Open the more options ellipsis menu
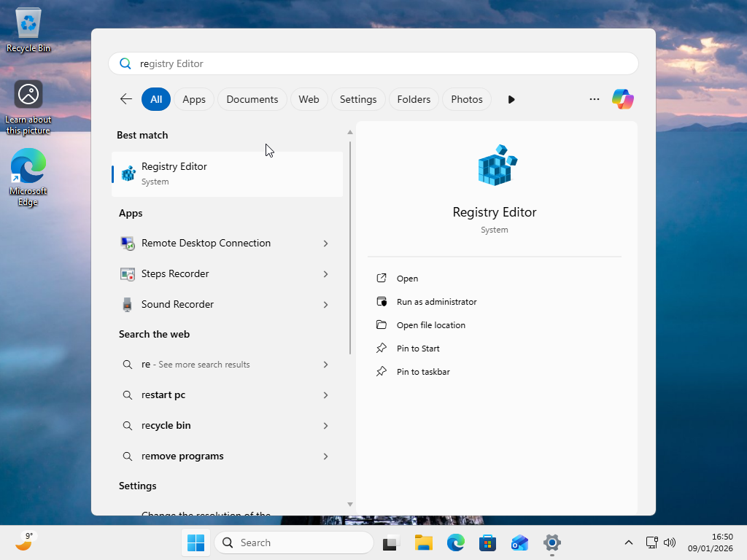 (595, 98)
